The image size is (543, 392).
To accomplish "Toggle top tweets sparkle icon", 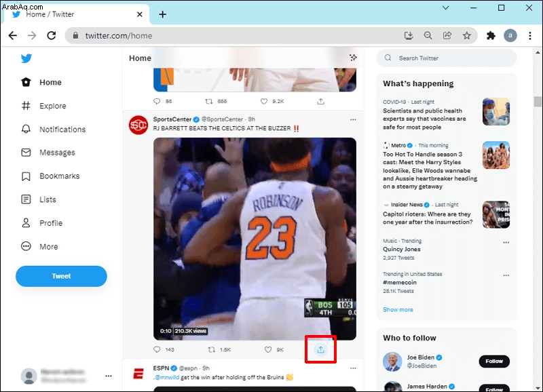I will pyautogui.click(x=353, y=58).
